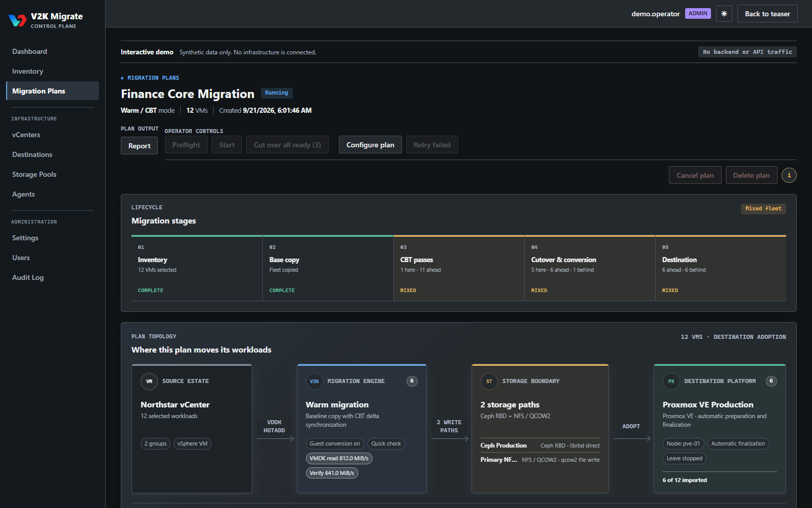Click the ADMIN role badge

(x=698, y=14)
